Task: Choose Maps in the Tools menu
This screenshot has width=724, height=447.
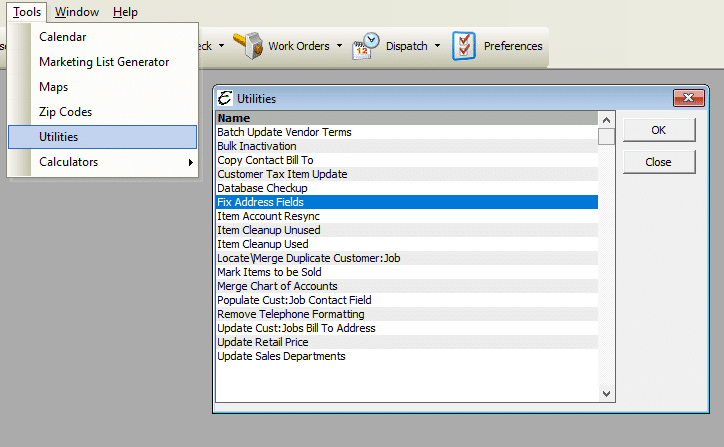Action: tap(103, 87)
